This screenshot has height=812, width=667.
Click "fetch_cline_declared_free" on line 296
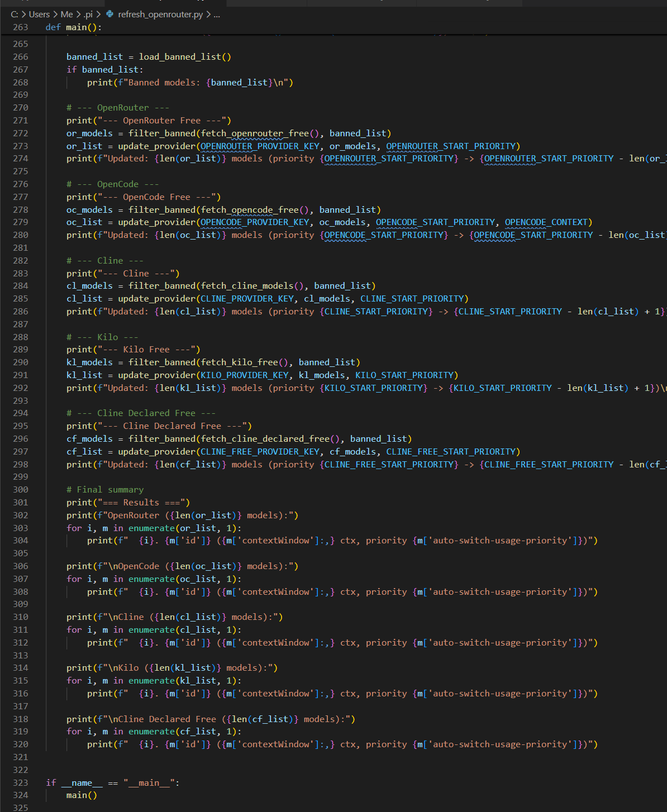click(x=265, y=439)
